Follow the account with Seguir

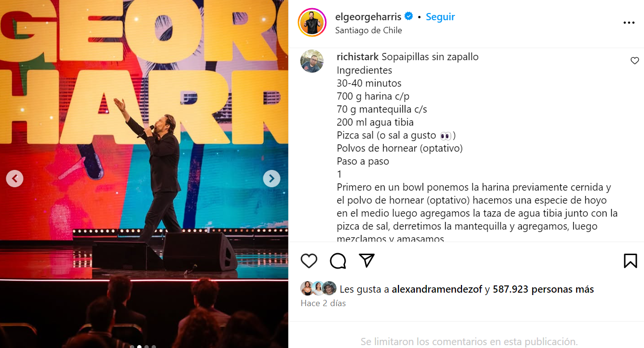tap(440, 17)
